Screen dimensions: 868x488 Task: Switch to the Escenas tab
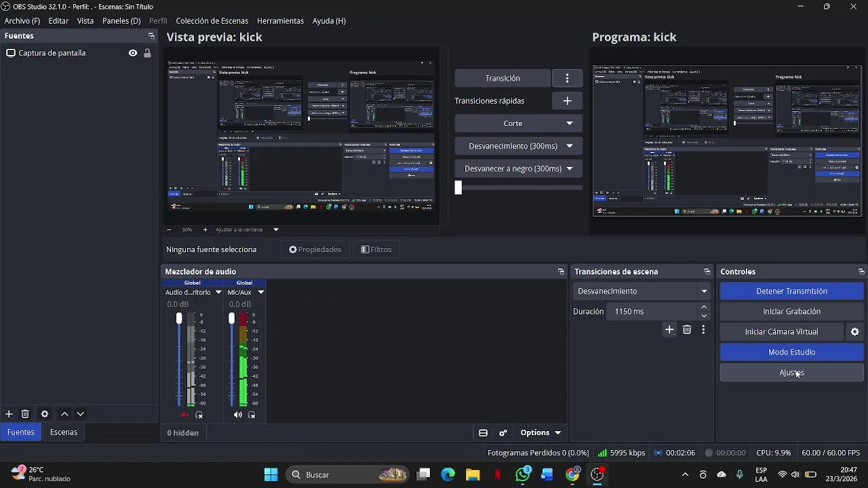tap(64, 432)
